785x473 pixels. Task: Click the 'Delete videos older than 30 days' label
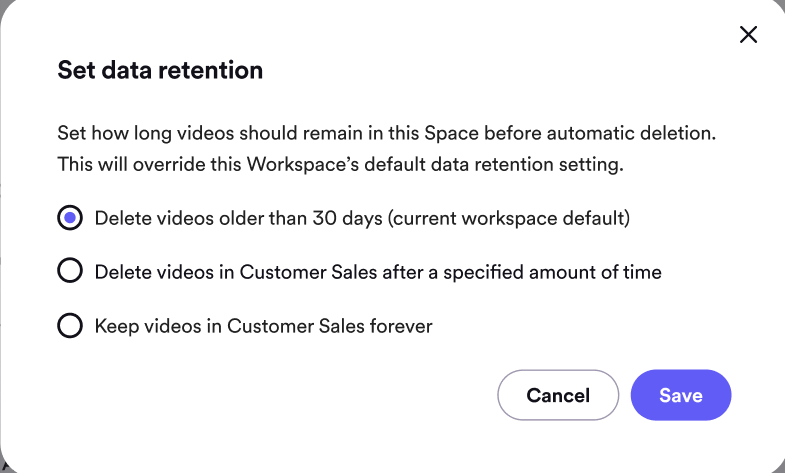click(362, 218)
